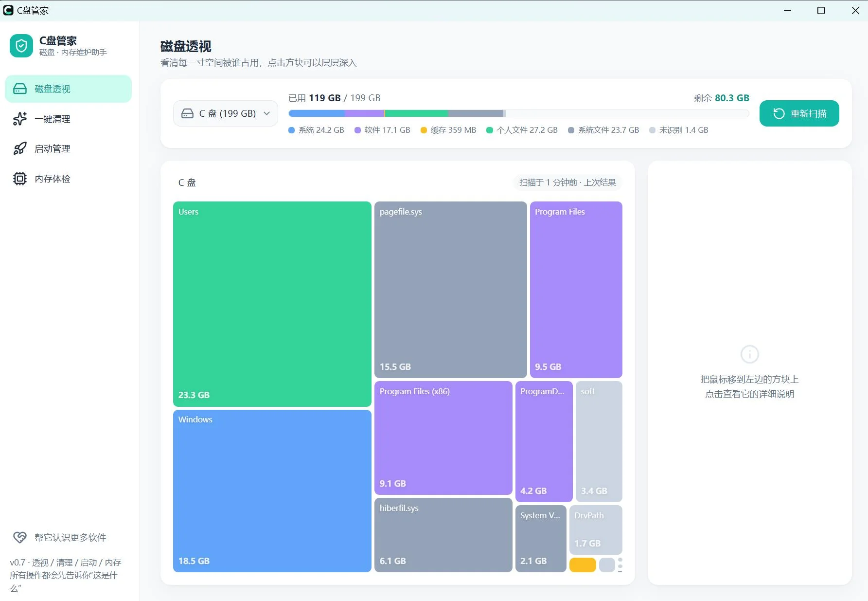Click the sparkle icon beside 一键清理
Screen dimensions: 868x601
coord(20,119)
